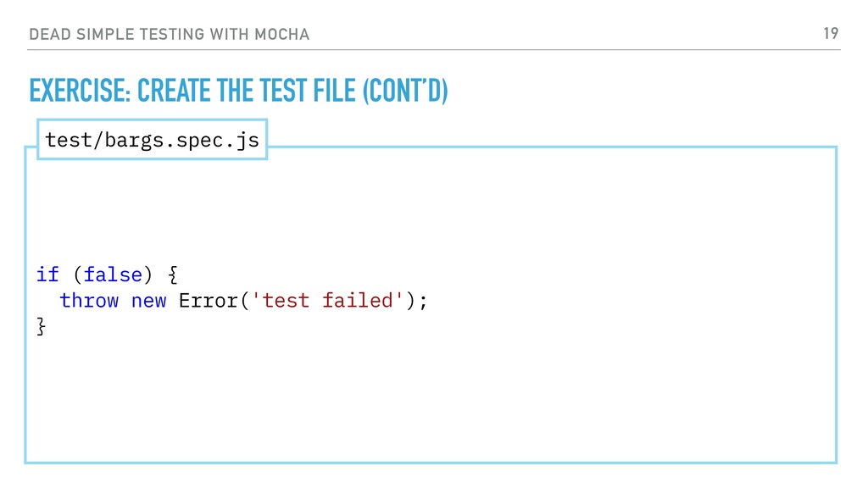This screenshot has height=488, width=868.
Task: Click the 'Error' constructor name
Action: coord(209,301)
